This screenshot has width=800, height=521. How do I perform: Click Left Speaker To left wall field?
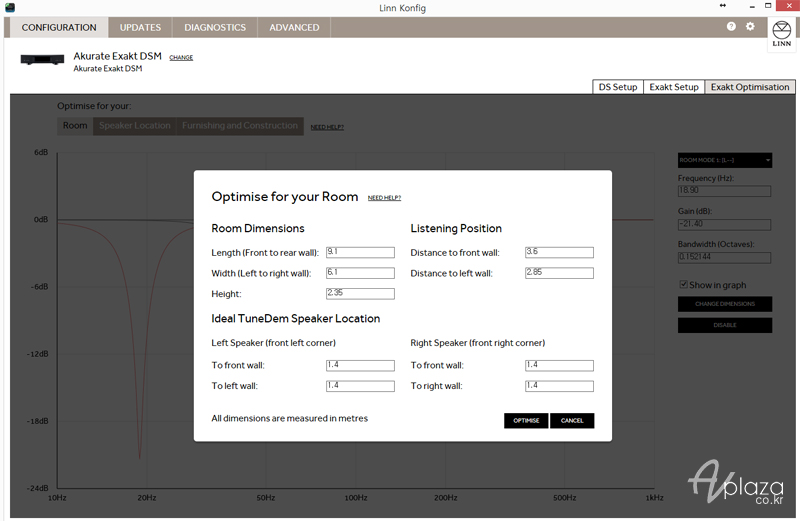tap(360, 386)
